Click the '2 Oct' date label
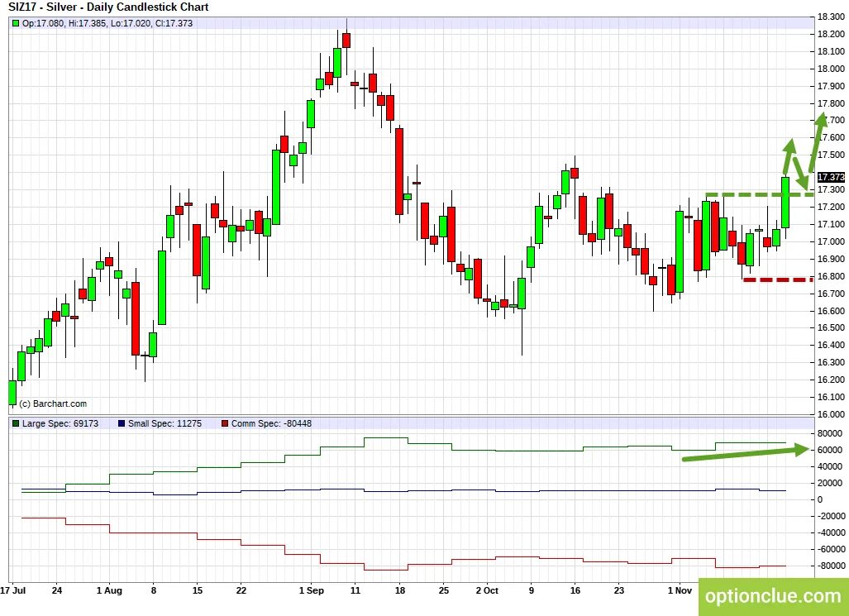 [x=487, y=590]
